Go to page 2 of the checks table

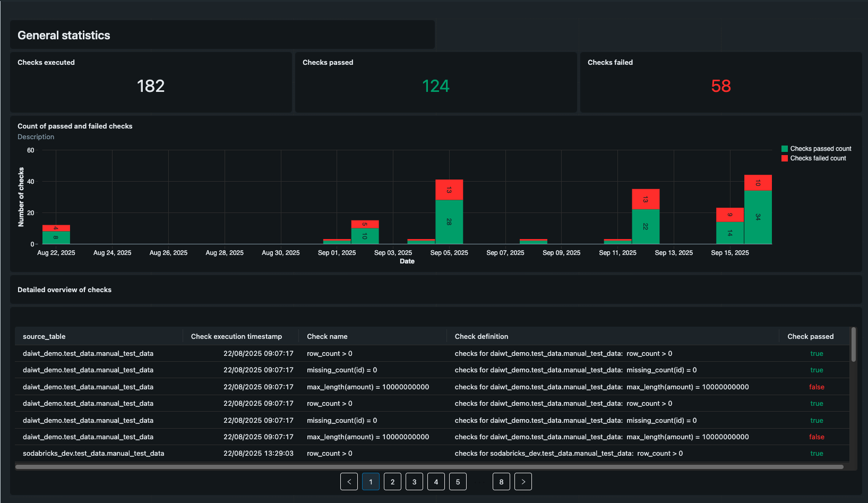[x=392, y=481]
